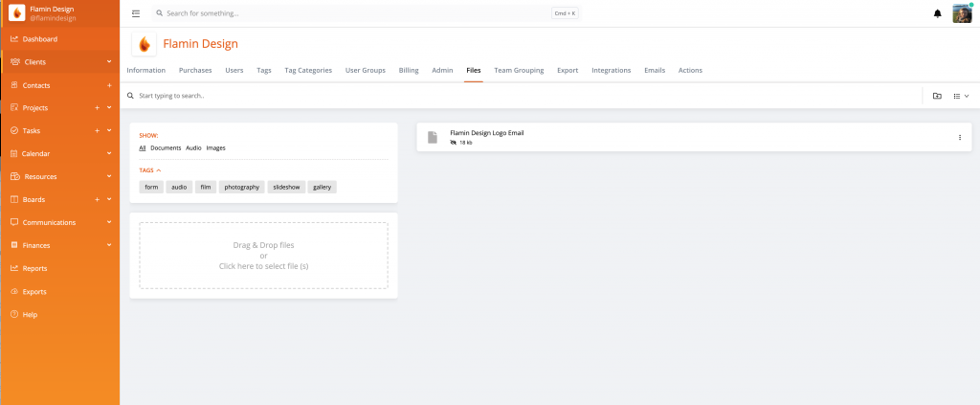Toggle the sidebar hamburger menu icon

[x=136, y=13]
